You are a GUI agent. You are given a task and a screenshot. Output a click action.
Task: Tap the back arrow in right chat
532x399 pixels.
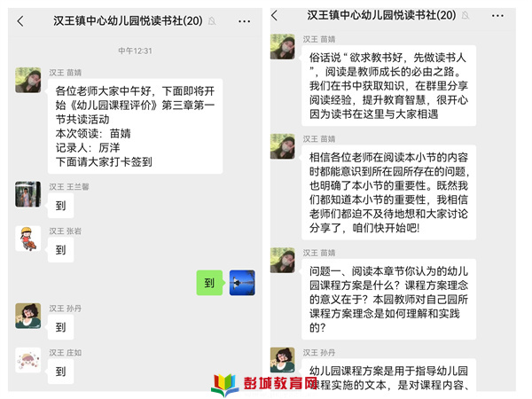[275, 15]
